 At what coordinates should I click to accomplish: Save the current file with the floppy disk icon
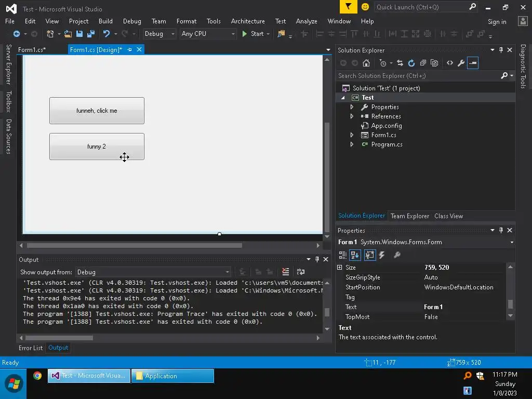click(x=79, y=34)
